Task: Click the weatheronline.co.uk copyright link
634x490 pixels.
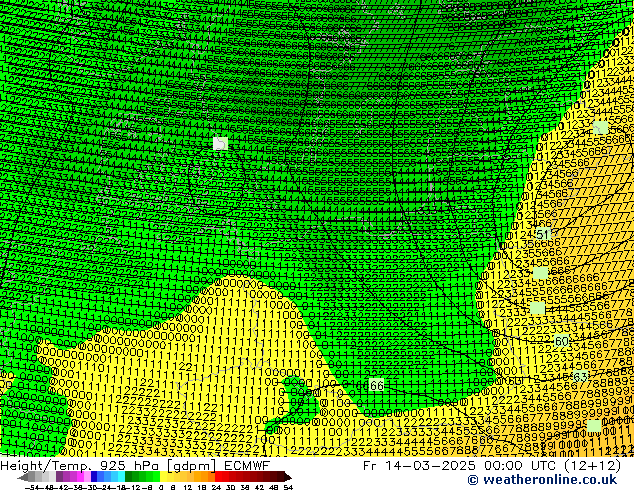Action: [x=542, y=480]
